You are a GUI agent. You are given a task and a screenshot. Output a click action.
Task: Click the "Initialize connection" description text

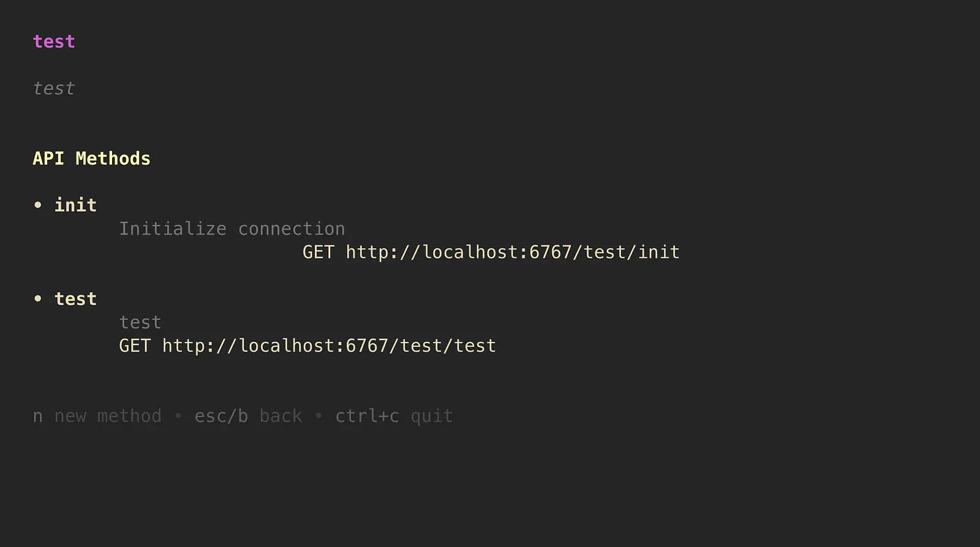[x=232, y=229]
